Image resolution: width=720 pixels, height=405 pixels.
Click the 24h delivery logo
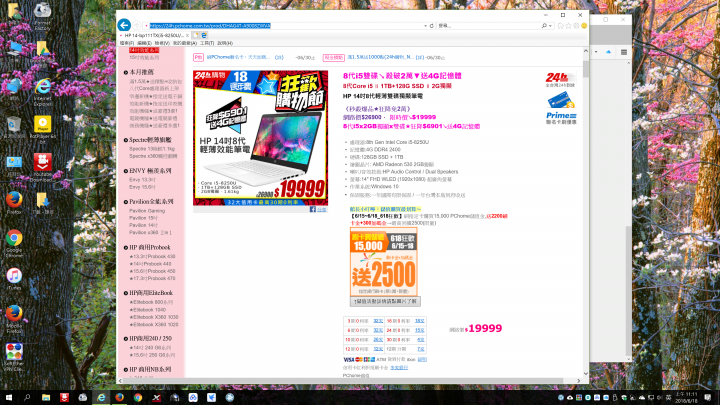(x=560, y=79)
